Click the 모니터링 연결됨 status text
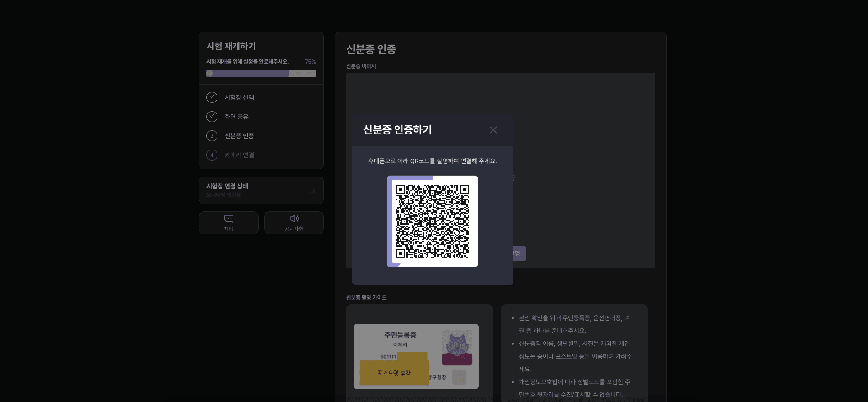Image resolution: width=868 pixels, height=402 pixels. 223,195
